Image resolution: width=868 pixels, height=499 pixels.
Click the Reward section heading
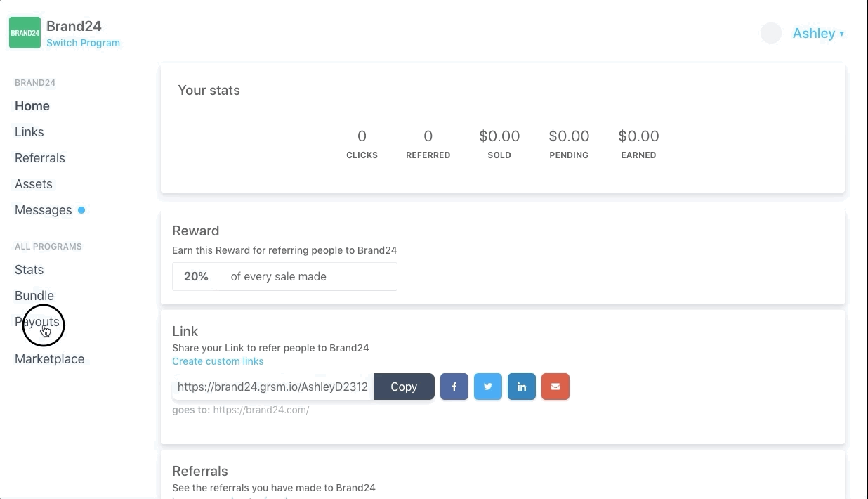click(x=195, y=231)
